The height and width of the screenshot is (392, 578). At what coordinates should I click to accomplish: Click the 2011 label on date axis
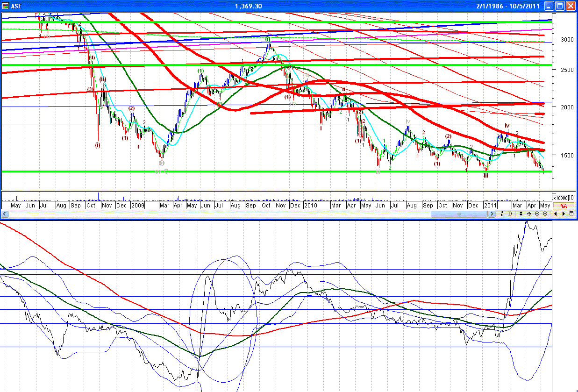tap(490, 205)
